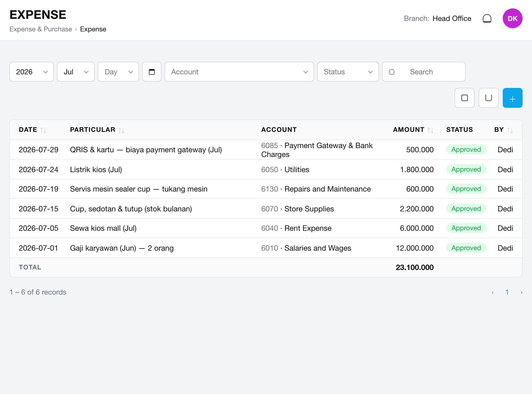Open the Servis mesin sealer cup expense

click(x=138, y=189)
